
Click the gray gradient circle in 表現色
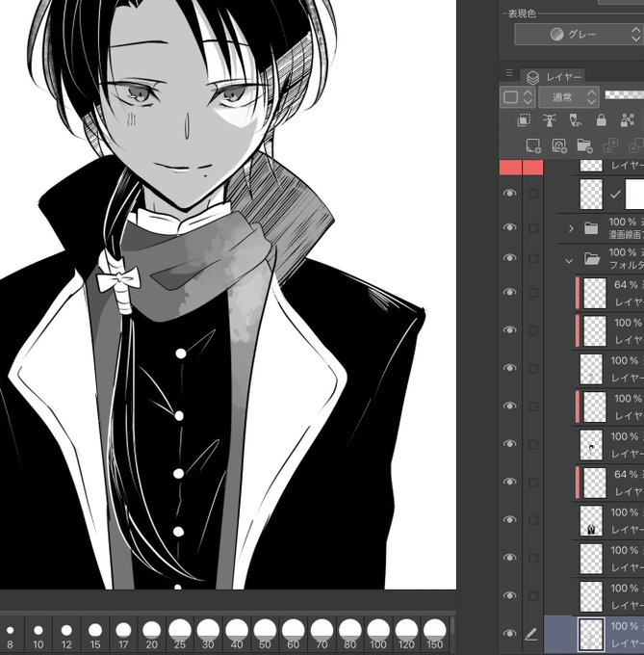point(556,35)
